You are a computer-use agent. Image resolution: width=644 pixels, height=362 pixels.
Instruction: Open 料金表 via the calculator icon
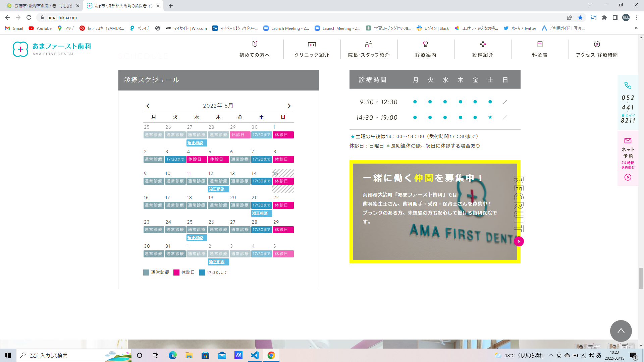coord(539,44)
